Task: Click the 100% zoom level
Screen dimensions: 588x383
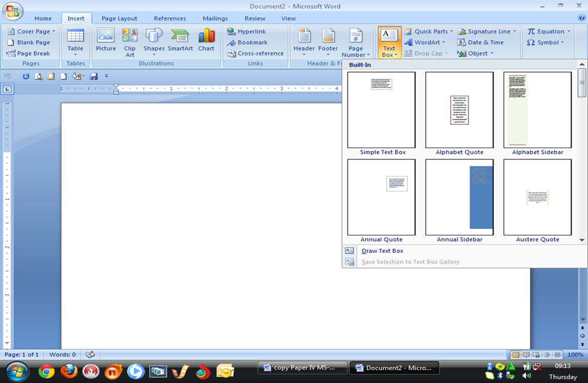Action: tap(575, 354)
